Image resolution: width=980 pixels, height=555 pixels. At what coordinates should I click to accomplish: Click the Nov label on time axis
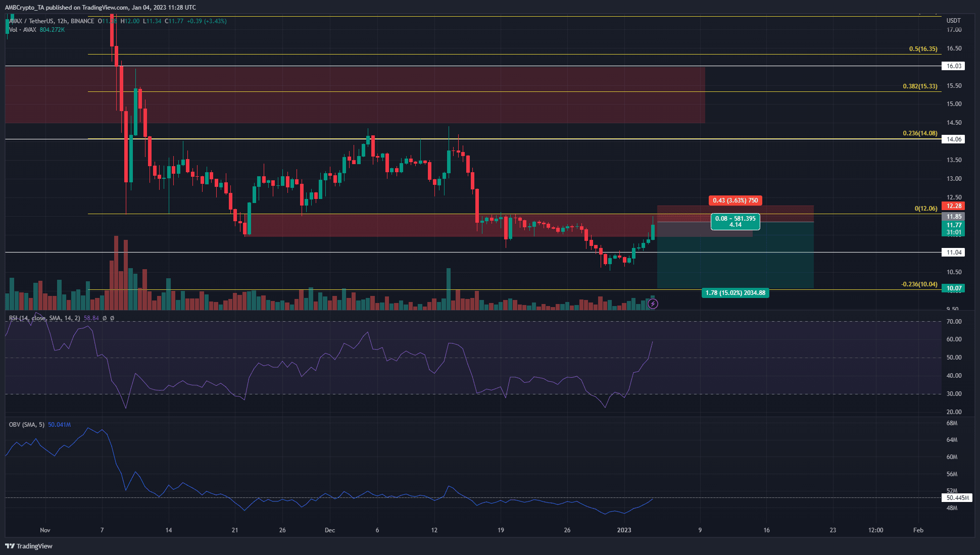[45, 530]
